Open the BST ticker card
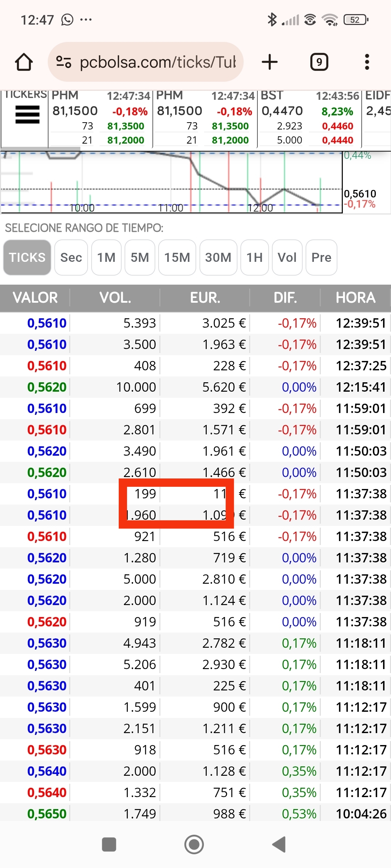 click(x=310, y=118)
